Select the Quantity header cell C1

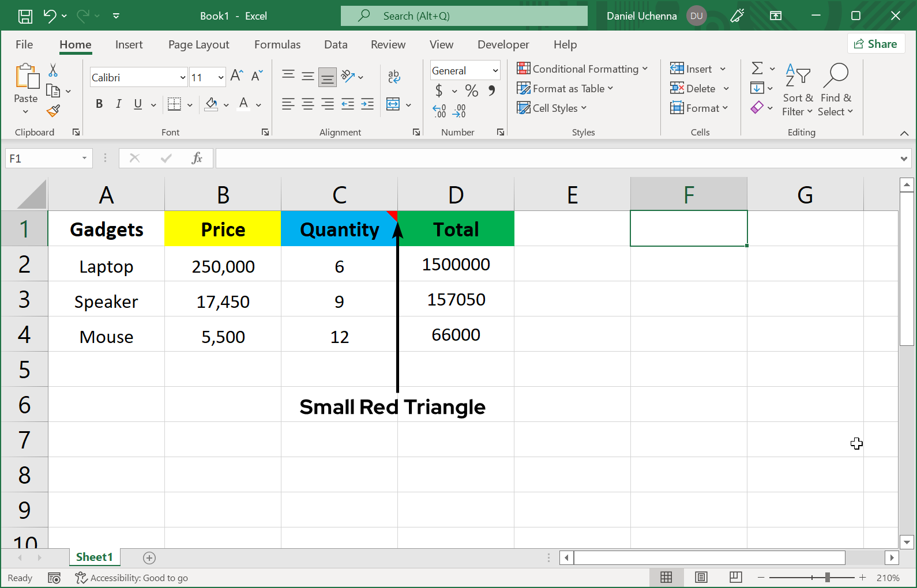pyautogui.click(x=339, y=229)
